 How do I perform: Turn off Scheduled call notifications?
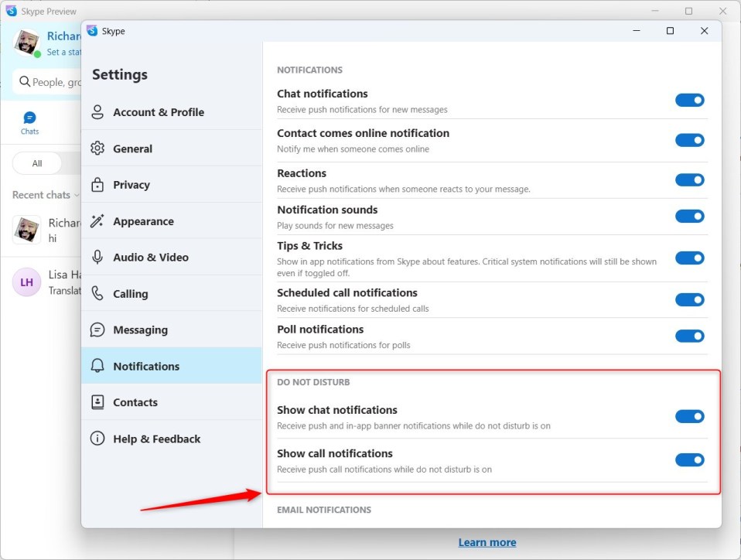(x=689, y=299)
